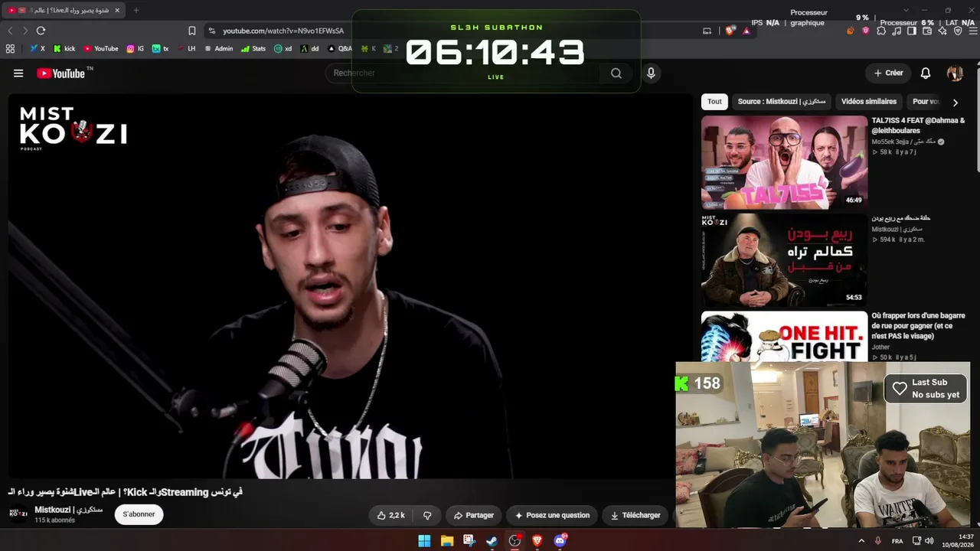Switch the FRA keyboard language indicator
980x551 pixels.
(x=897, y=541)
